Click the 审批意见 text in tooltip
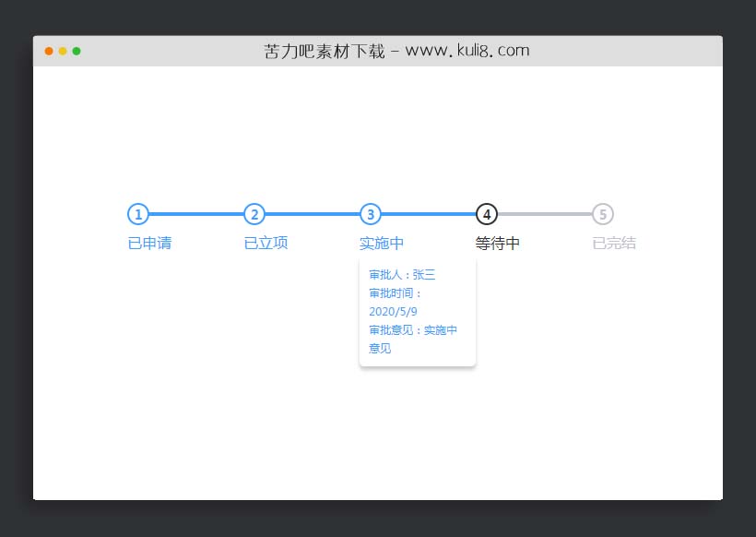The height and width of the screenshot is (537, 756). tap(391, 329)
